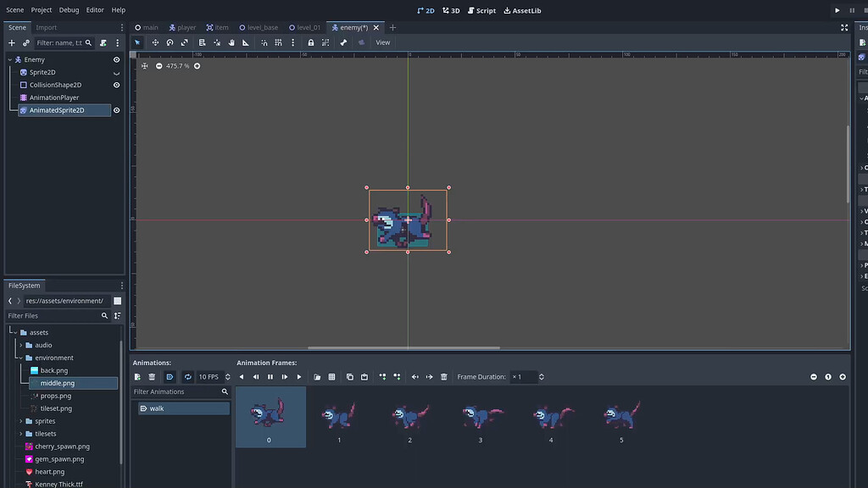The width and height of the screenshot is (868, 488).
Task: Activate the Pan view tool
Action: 231,42
